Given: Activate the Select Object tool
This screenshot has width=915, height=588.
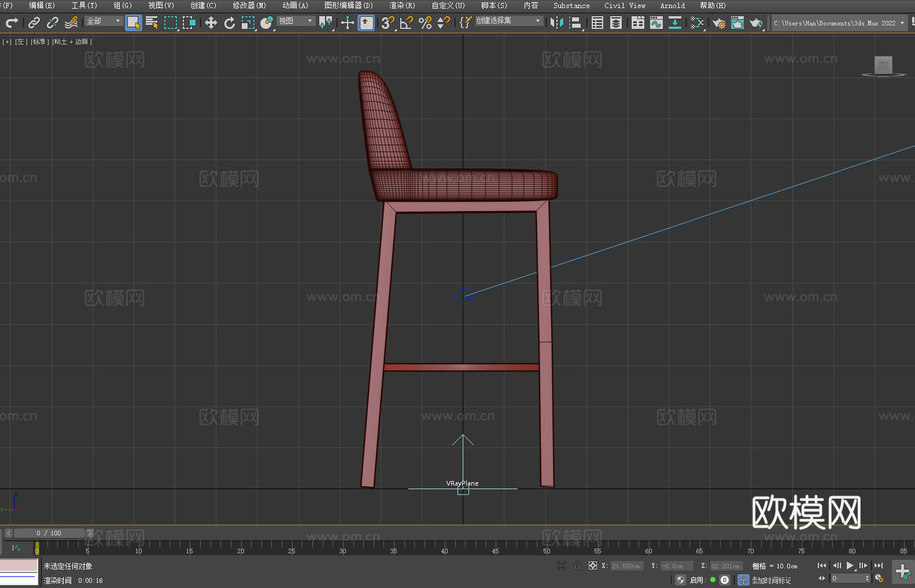Looking at the screenshot, I should point(134,23).
